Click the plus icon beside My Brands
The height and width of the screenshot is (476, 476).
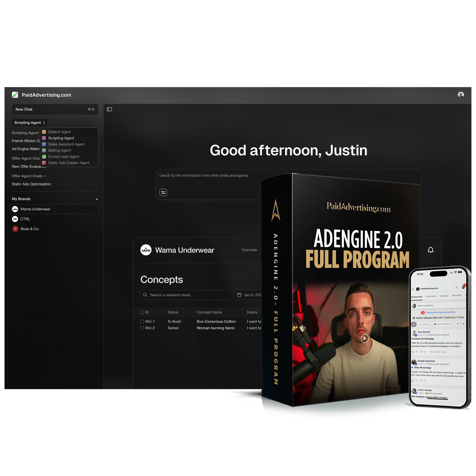(97, 199)
